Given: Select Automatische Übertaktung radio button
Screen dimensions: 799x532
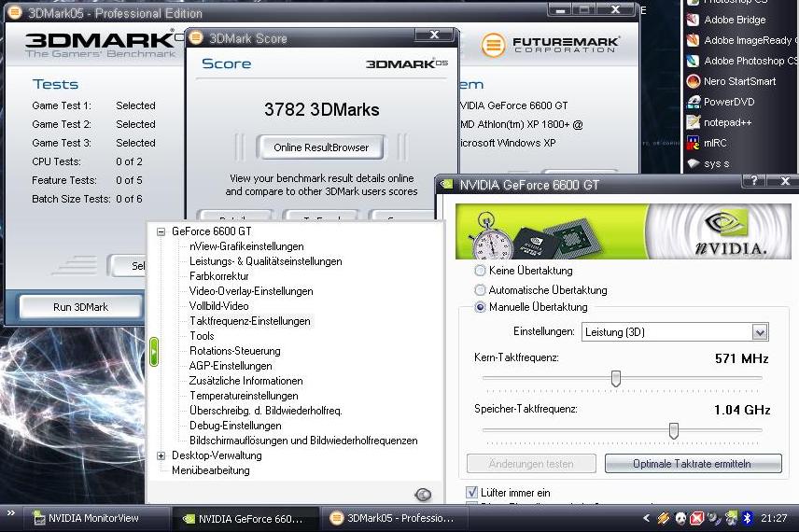Looking at the screenshot, I should tap(480, 290).
